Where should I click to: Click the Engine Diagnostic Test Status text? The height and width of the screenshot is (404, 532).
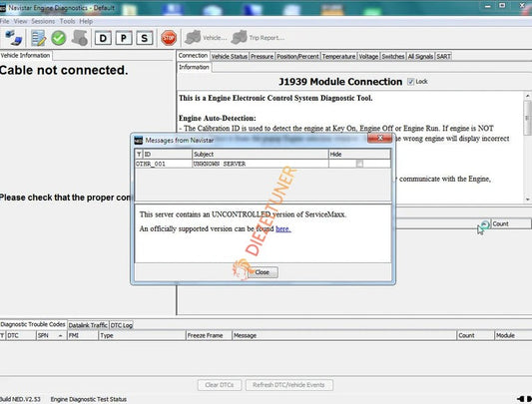tap(89, 399)
